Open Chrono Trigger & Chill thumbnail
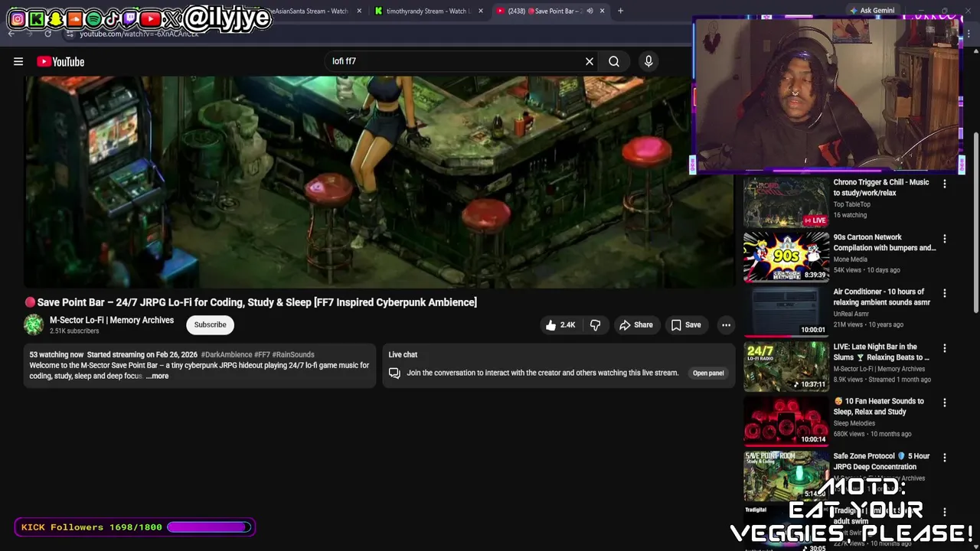Viewport: 980px width, 551px height. coord(786,202)
